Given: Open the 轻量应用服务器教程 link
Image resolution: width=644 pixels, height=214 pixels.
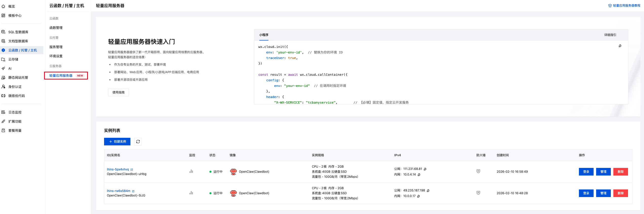Looking at the screenshot, I should point(626,6).
